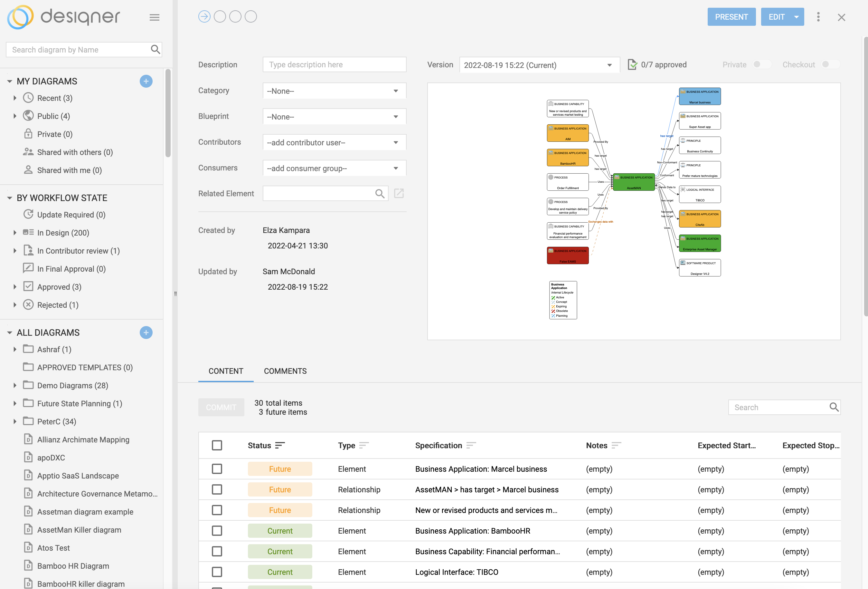The width and height of the screenshot is (868, 589).
Task: Click the EDIT button
Action: click(776, 17)
